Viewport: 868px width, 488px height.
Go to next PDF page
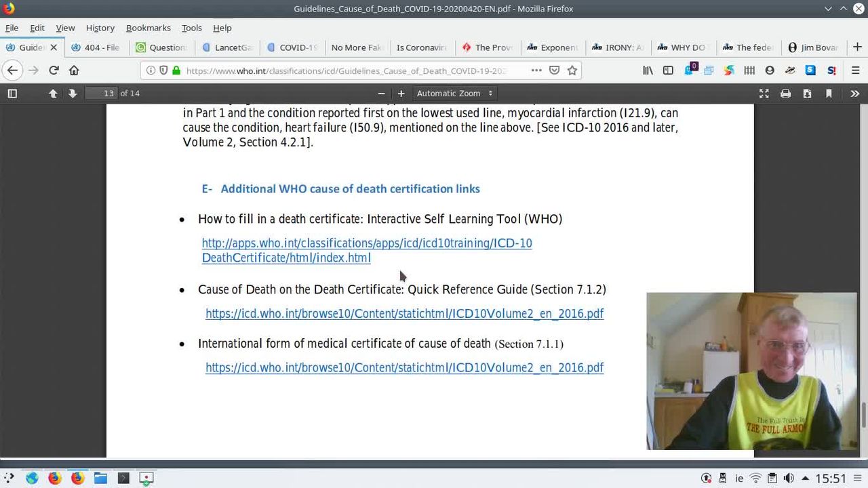pos(73,94)
